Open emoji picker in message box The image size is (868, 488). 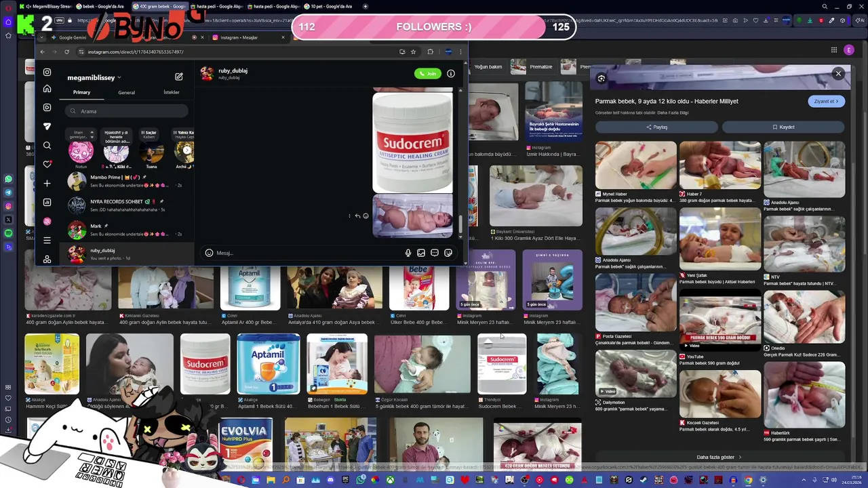(209, 253)
